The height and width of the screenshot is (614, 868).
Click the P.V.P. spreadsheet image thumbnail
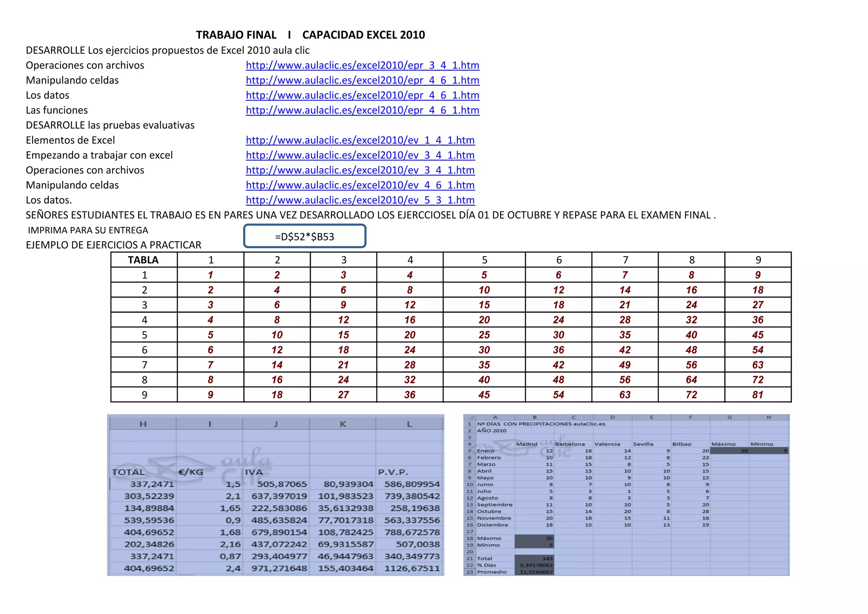[x=275, y=495]
